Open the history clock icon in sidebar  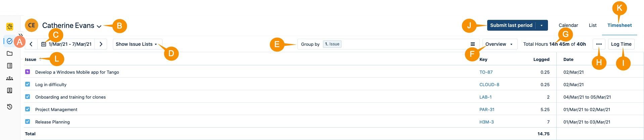10,107
